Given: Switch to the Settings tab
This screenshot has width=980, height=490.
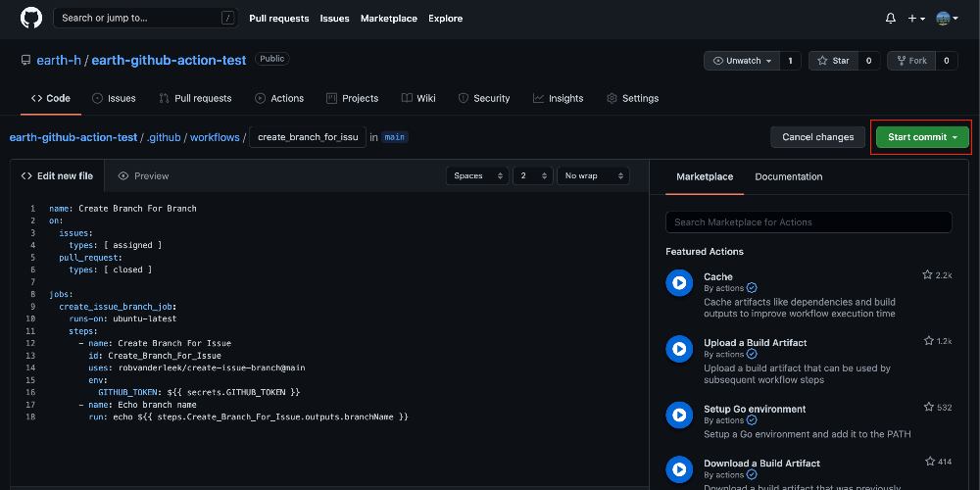Looking at the screenshot, I should pos(632,98).
